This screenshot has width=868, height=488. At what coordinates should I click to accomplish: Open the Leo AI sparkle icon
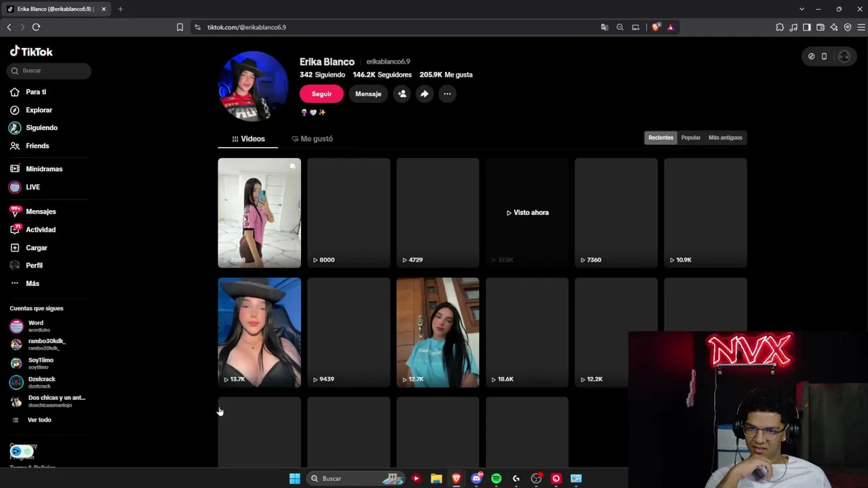coord(834,27)
